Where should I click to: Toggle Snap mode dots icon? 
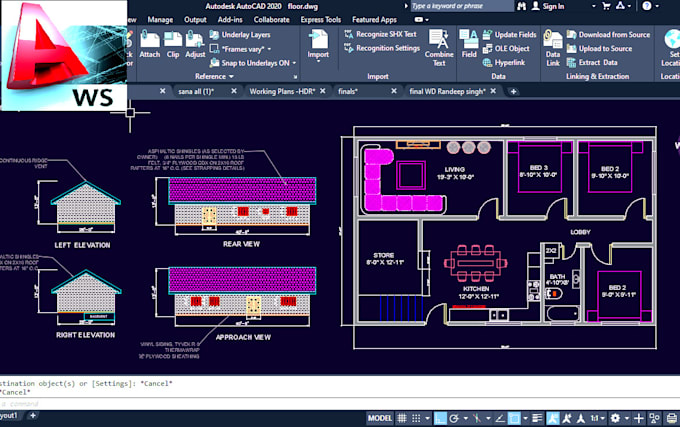(x=416, y=418)
